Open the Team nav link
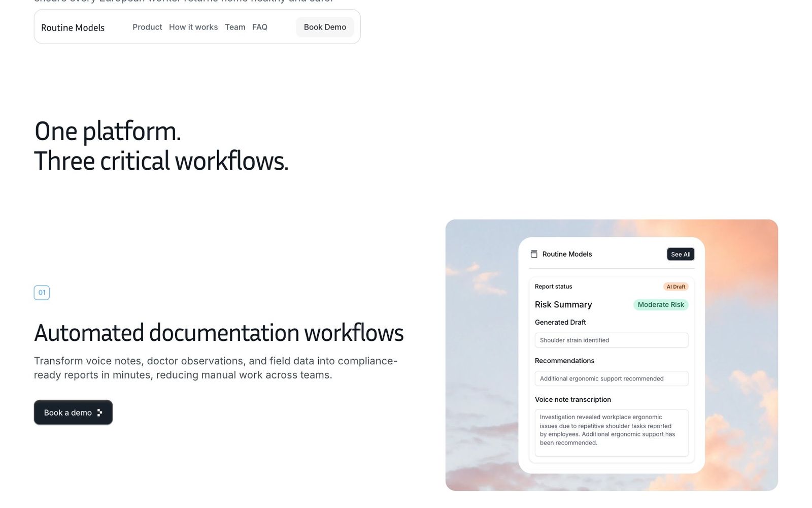812x508 pixels. pyautogui.click(x=235, y=27)
